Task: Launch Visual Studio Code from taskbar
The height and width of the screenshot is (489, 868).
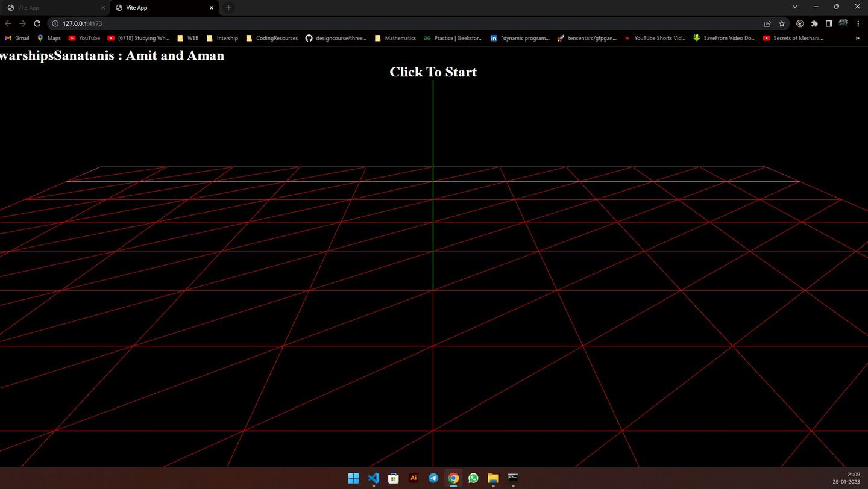Action: pos(374,478)
